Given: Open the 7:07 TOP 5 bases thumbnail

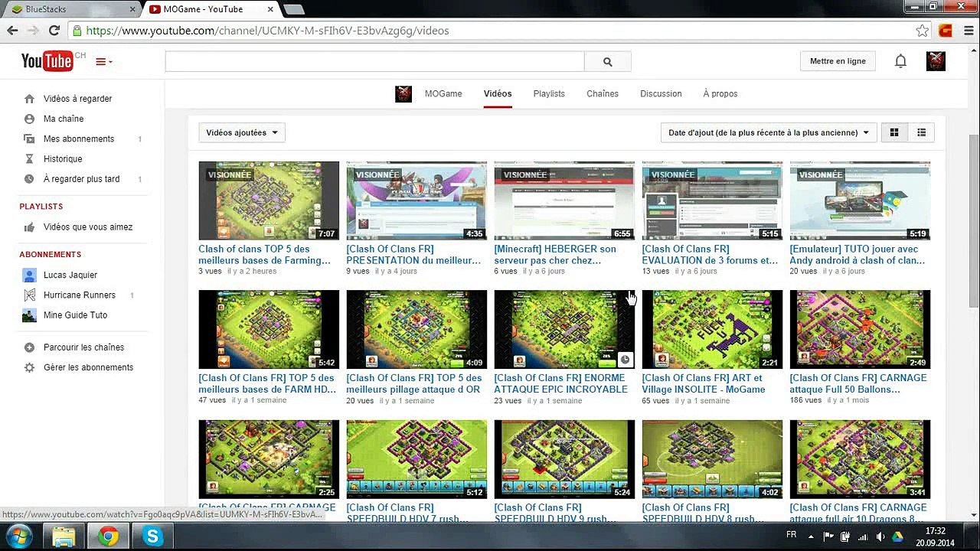Looking at the screenshot, I should point(269,201).
